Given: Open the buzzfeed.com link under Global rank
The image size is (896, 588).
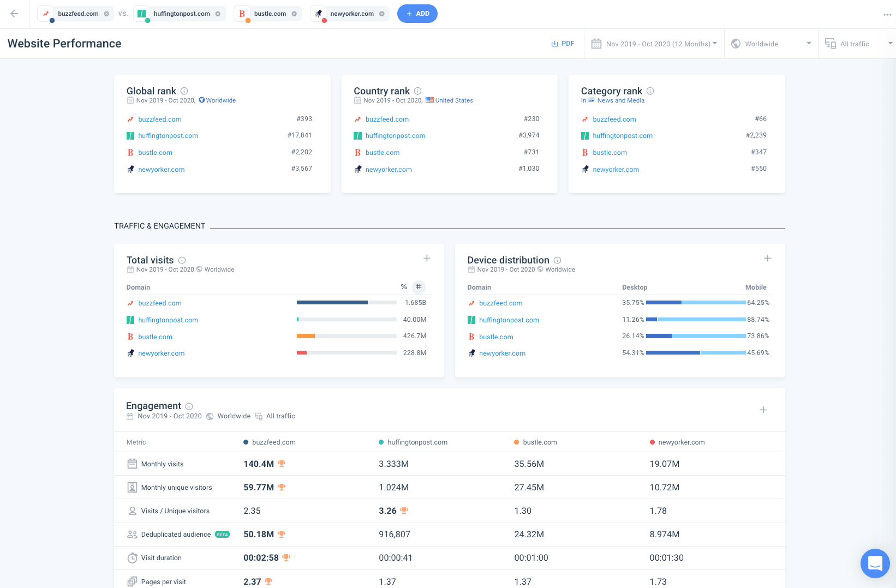Looking at the screenshot, I should click(x=160, y=119).
